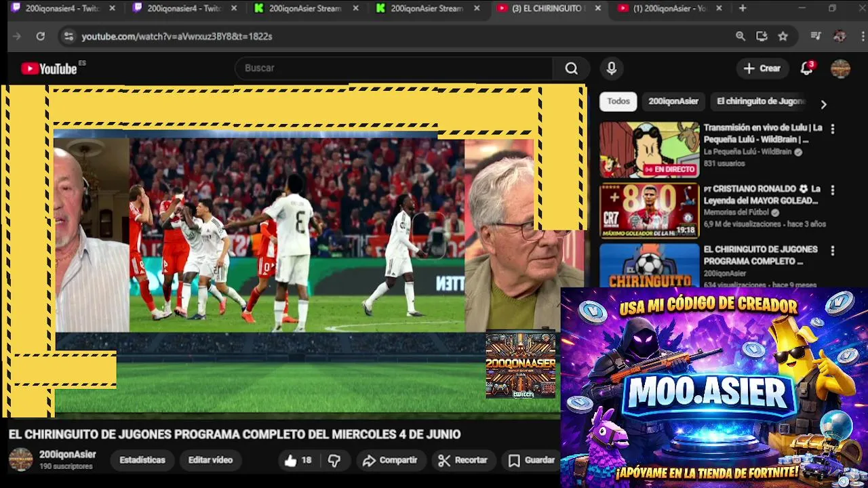The image size is (868, 488).
Task: Select the Todos filter chip
Action: pyautogui.click(x=618, y=102)
